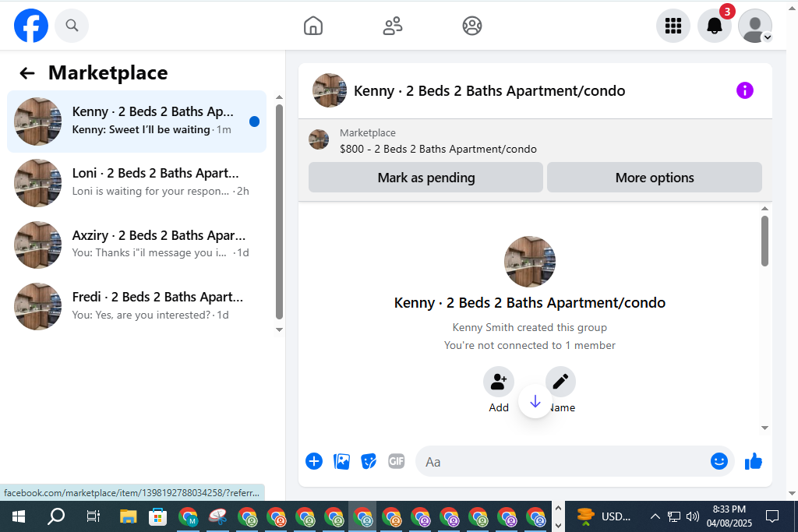Click the chat list scrollbar thumb
798x532 pixels.
(x=279, y=212)
